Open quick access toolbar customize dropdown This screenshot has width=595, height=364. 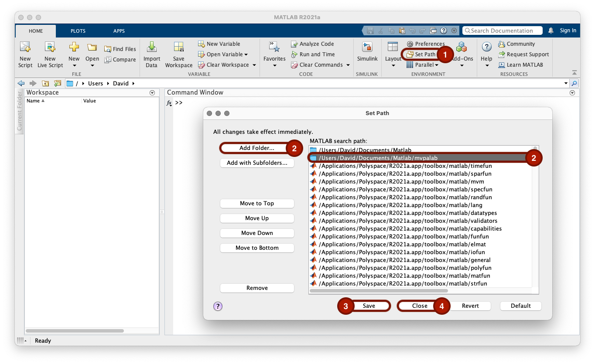coord(454,31)
